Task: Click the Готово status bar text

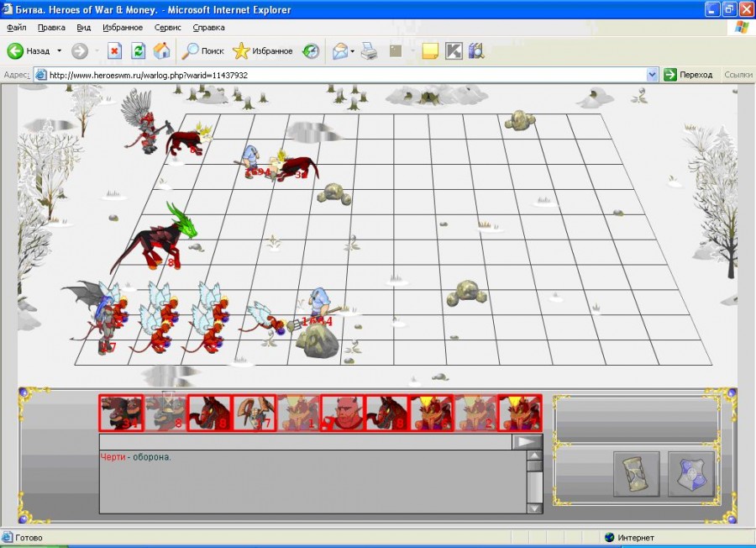Action: click(x=29, y=537)
